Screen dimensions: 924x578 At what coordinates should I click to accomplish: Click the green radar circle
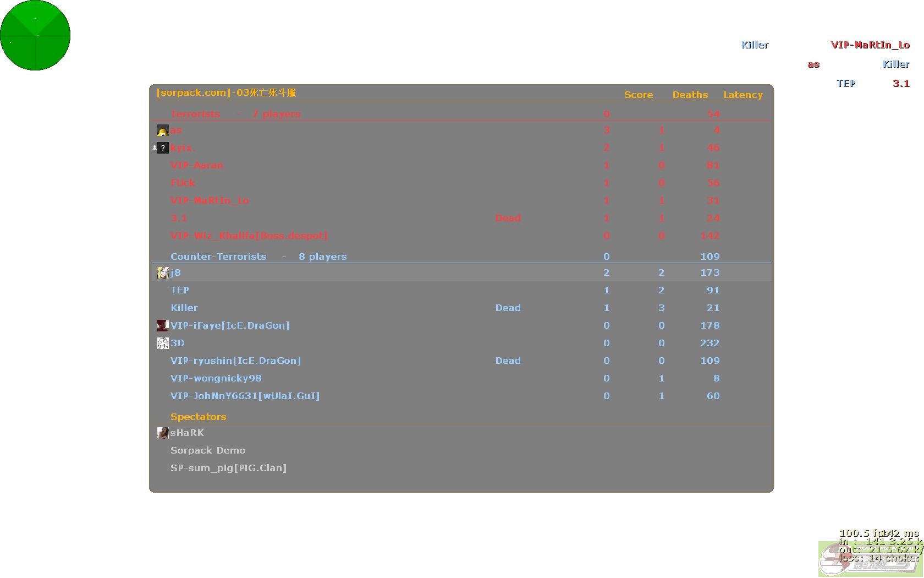pos(35,35)
